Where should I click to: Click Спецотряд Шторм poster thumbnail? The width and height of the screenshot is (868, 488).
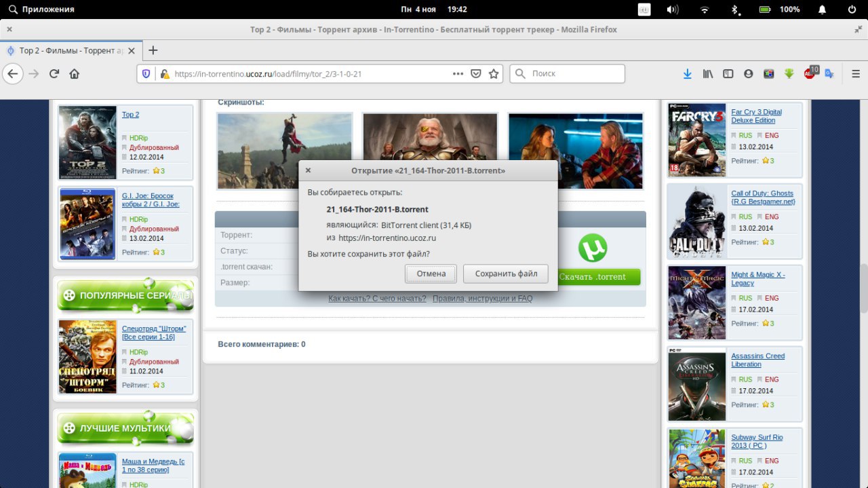pyautogui.click(x=88, y=357)
